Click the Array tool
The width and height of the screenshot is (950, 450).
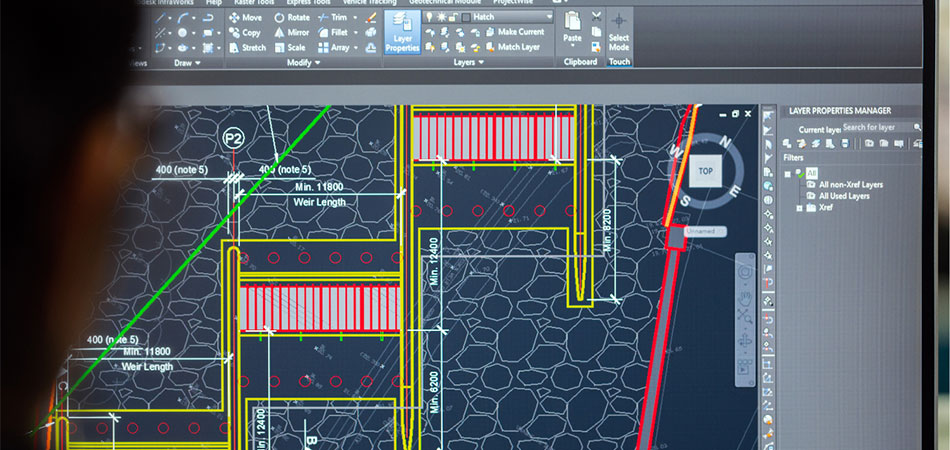(x=333, y=47)
